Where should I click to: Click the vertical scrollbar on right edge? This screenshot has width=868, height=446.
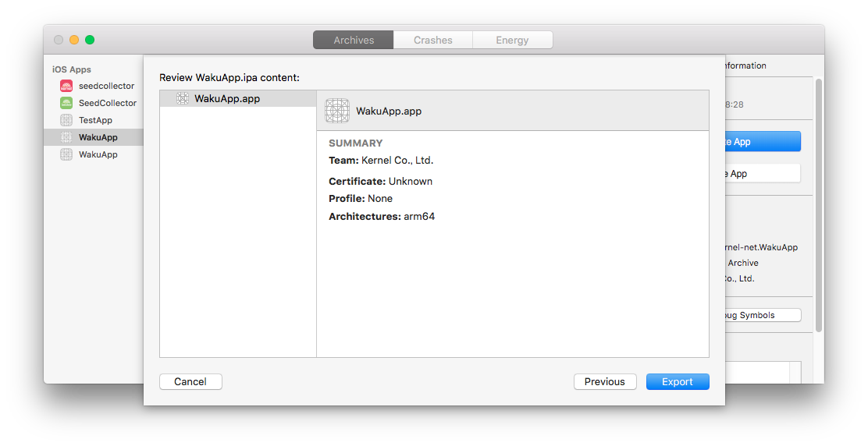(x=818, y=203)
